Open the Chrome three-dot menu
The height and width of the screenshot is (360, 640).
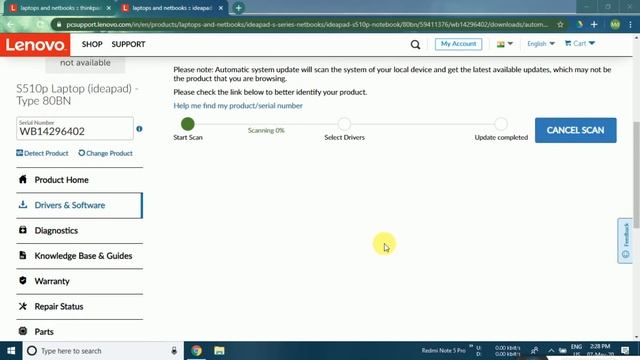(631, 24)
